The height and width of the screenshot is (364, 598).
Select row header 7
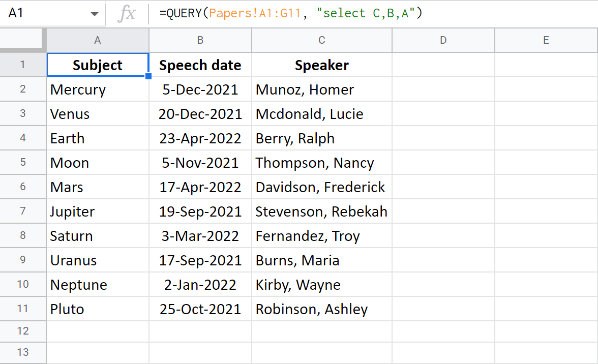(x=23, y=211)
